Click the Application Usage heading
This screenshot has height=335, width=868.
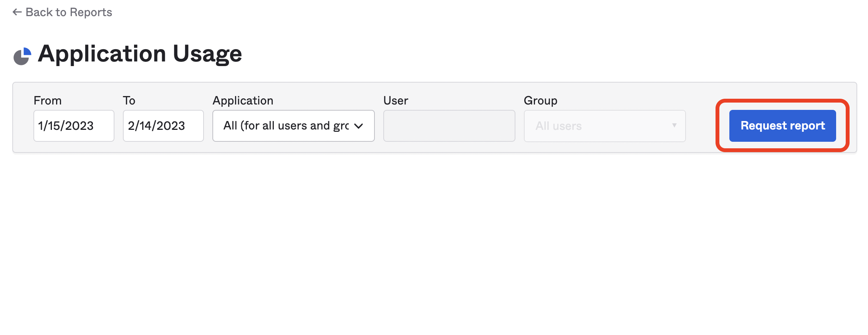pos(140,53)
